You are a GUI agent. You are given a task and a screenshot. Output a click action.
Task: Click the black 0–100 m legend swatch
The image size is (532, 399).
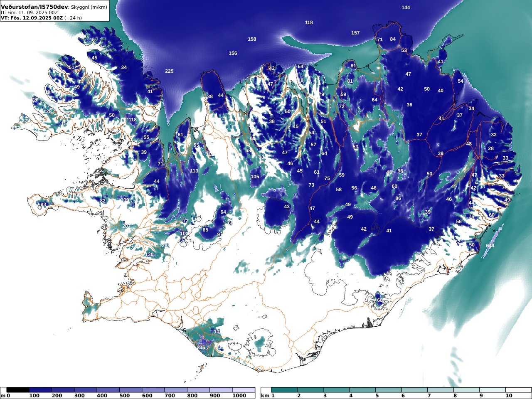pos(18,390)
